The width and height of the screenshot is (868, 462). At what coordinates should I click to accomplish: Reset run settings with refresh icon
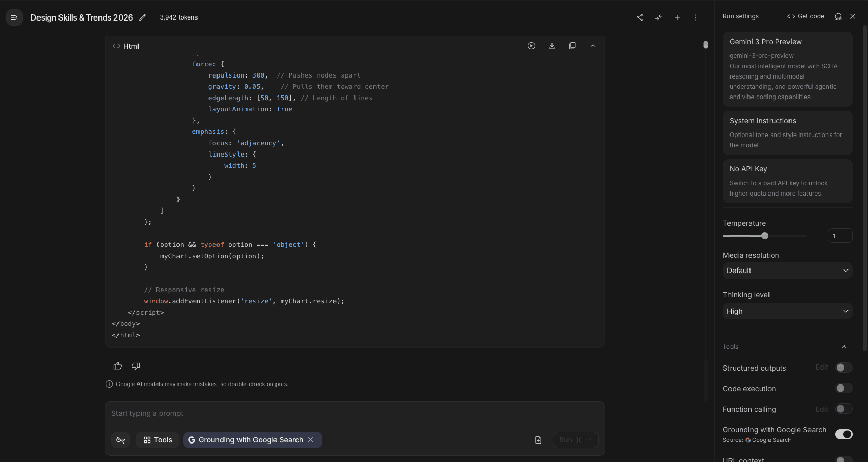point(838,16)
